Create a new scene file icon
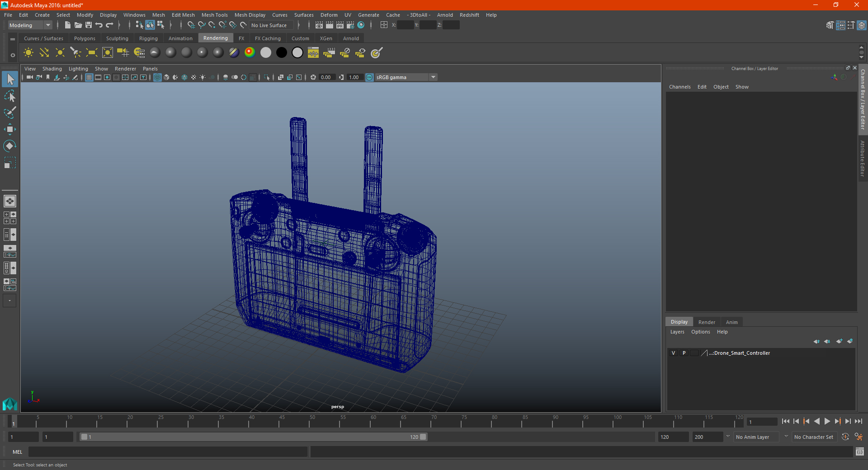Viewport: 868px width, 470px height. 67,25
